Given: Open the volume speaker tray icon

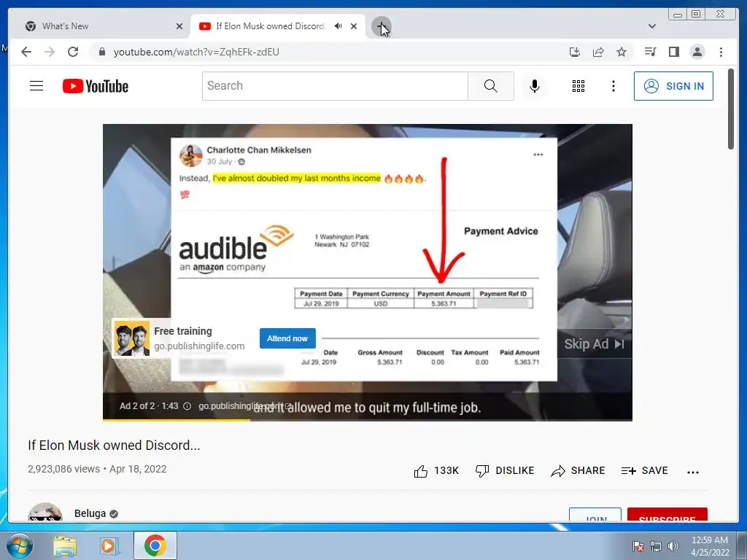Looking at the screenshot, I should (x=673, y=546).
